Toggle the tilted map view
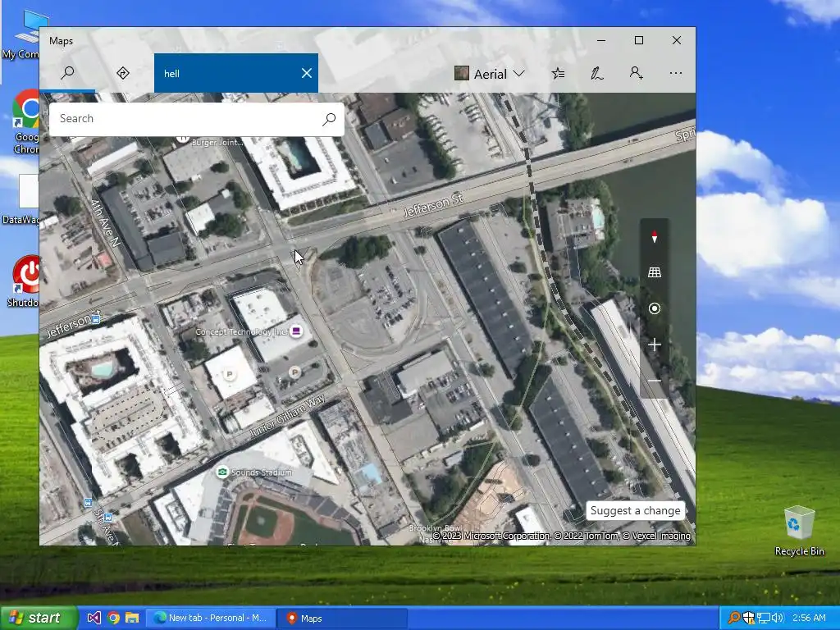The height and width of the screenshot is (630, 840). click(654, 272)
